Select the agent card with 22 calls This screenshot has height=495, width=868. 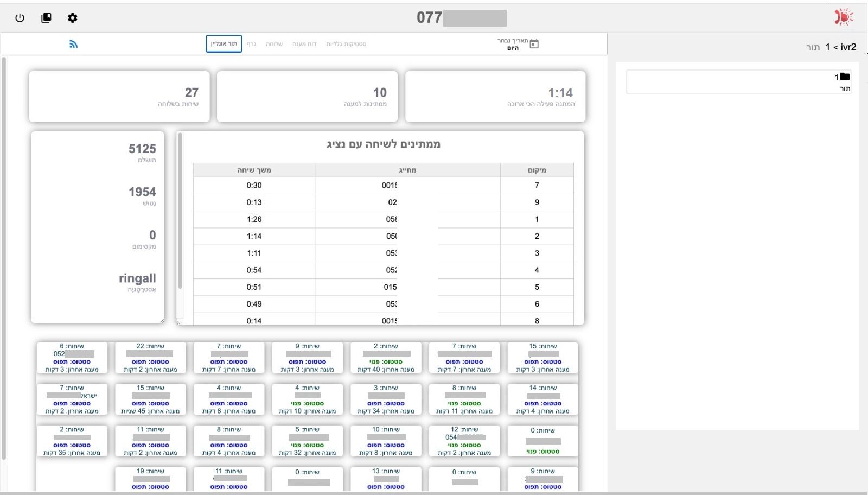(x=150, y=358)
